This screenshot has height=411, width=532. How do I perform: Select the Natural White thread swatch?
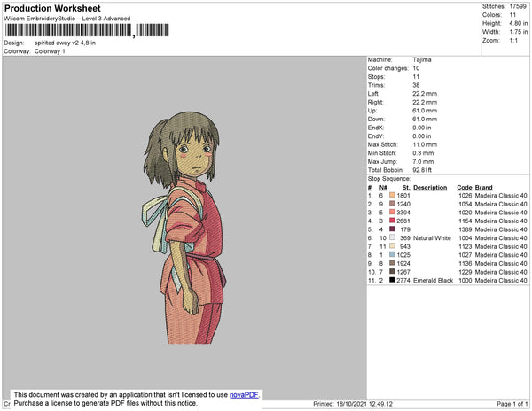point(392,237)
